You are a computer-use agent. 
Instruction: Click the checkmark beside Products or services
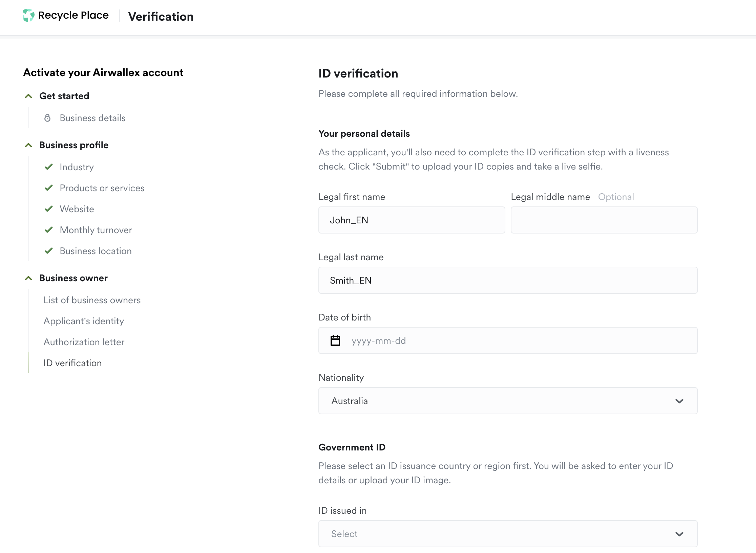pos(49,188)
